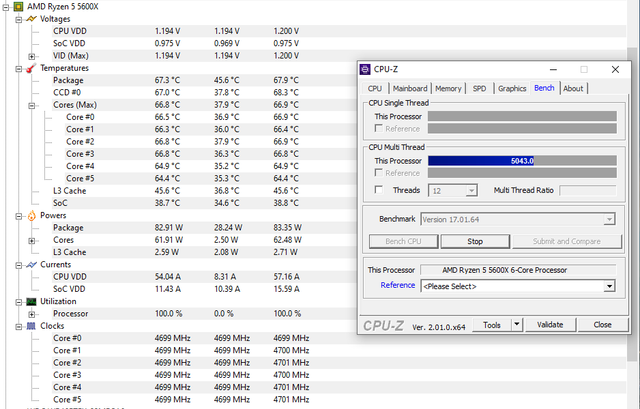This screenshot has height=409, width=640.
Task: Collapse the Temperatures section
Action: pos(18,69)
